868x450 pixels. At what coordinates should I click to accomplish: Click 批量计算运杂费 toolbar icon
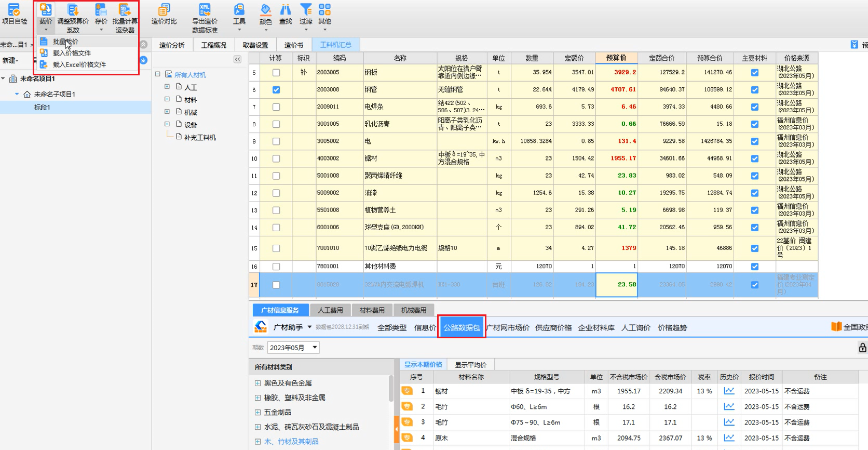click(x=125, y=18)
